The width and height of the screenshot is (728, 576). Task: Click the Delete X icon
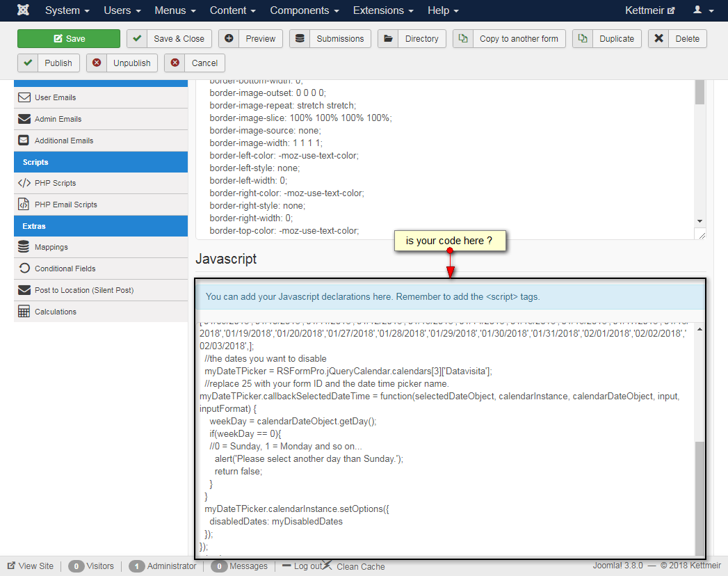(x=659, y=38)
